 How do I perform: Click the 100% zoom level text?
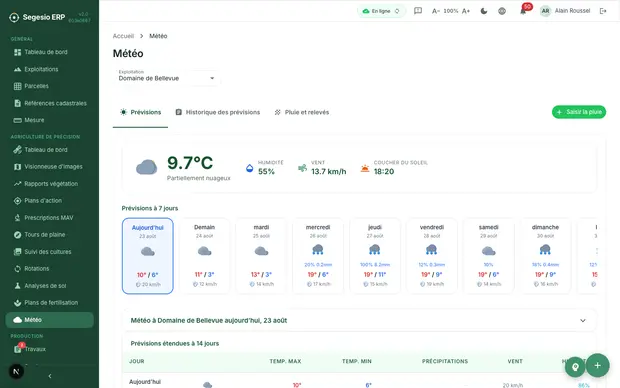(x=450, y=11)
